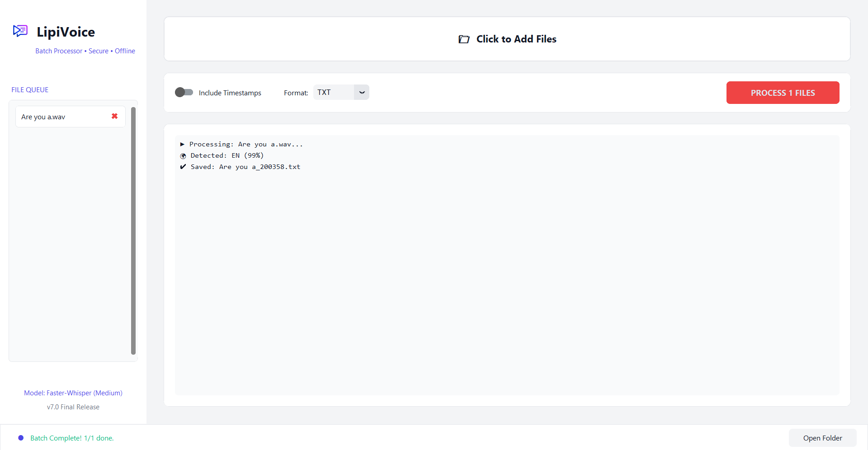This screenshot has width=868, height=450.
Task: Click the Format: label
Action: pos(296,93)
